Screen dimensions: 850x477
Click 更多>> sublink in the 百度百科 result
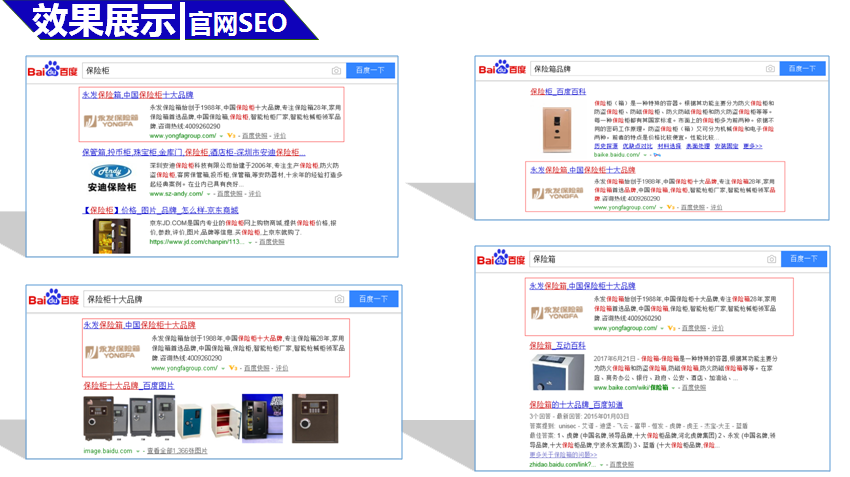(752, 146)
